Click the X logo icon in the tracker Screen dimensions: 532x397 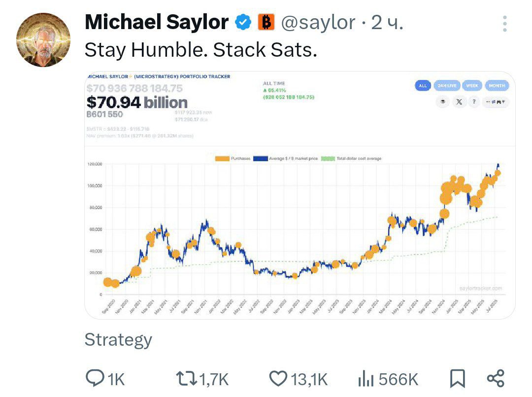pos(459,102)
